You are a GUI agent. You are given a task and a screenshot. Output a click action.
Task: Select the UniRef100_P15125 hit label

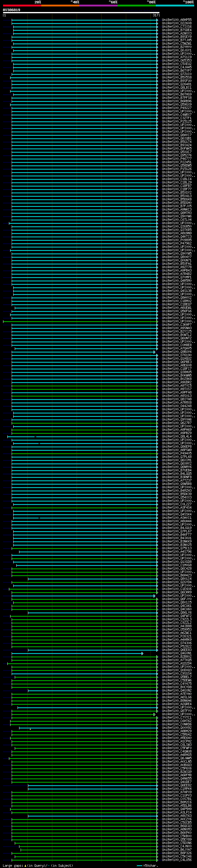pos(176,121)
